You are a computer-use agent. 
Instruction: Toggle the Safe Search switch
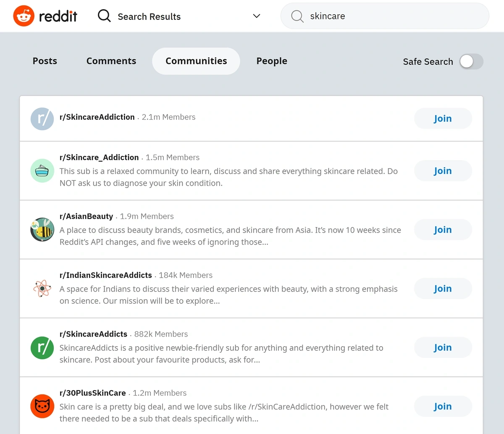pos(472,61)
